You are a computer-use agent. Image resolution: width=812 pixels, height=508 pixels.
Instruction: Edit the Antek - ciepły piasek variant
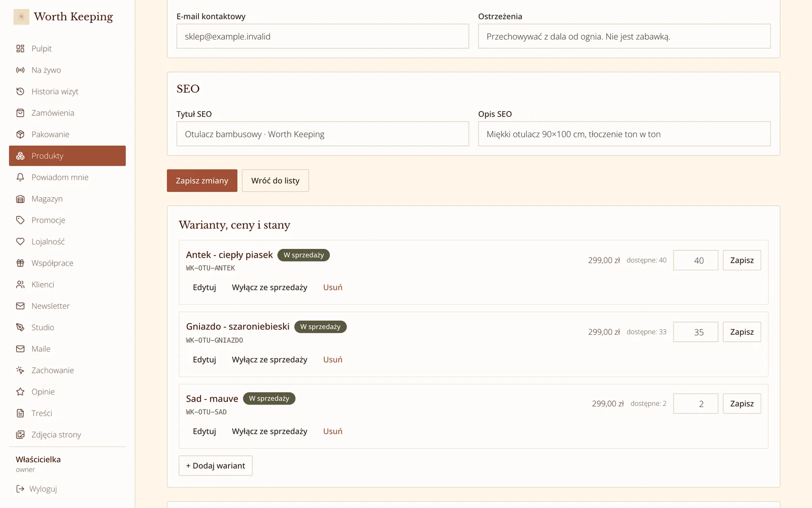click(x=205, y=288)
